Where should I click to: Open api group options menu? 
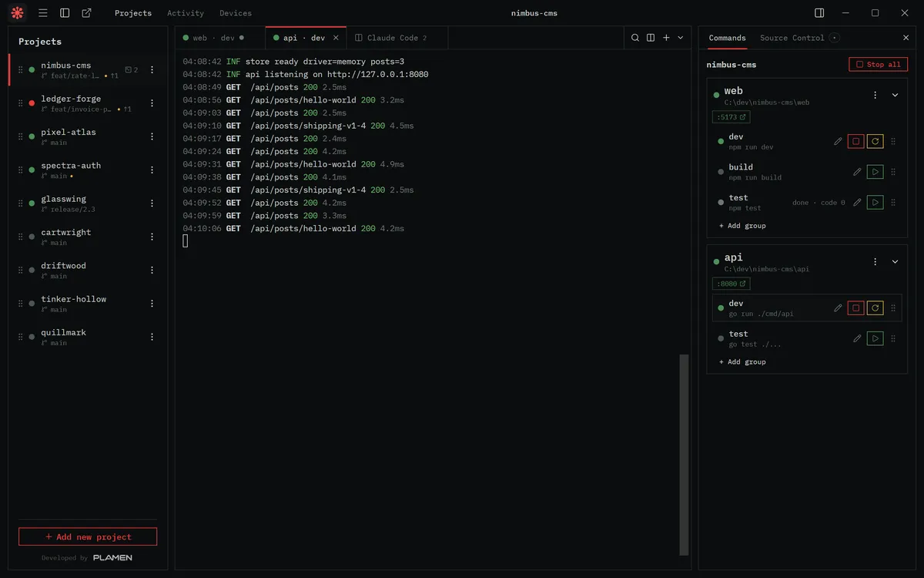(875, 262)
